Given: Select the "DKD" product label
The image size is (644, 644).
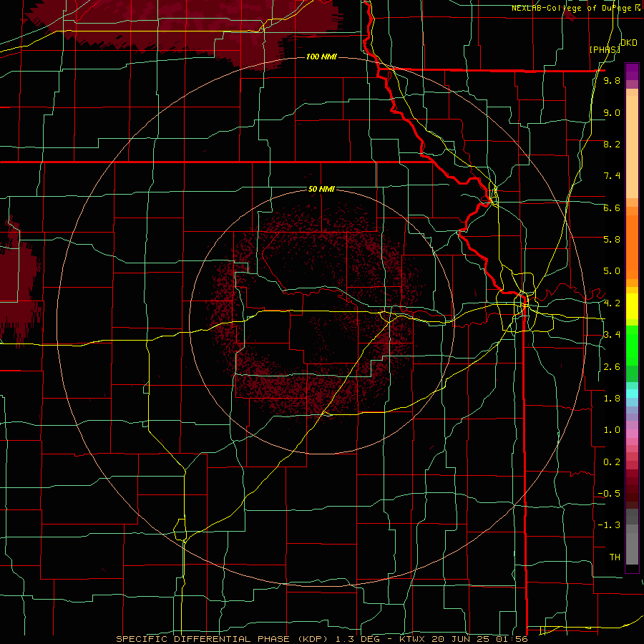Looking at the screenshot, I should pyautogui.click(x=629, y=43).
